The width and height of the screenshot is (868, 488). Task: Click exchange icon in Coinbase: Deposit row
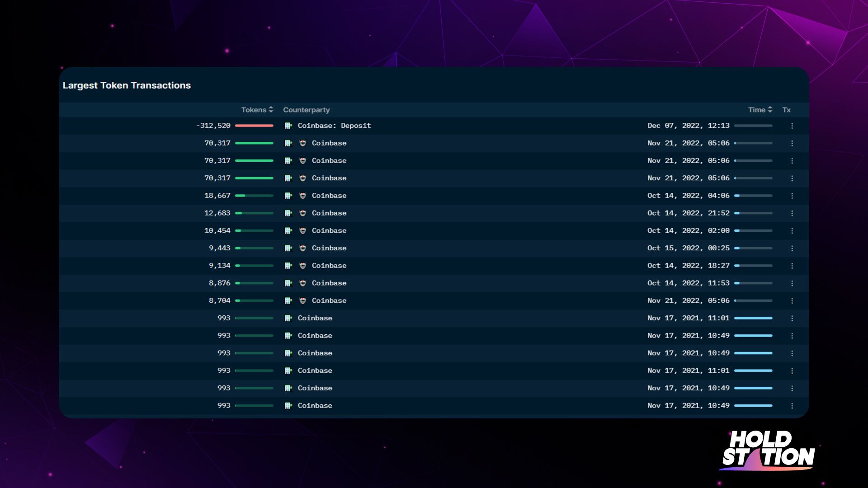point(288,126)
